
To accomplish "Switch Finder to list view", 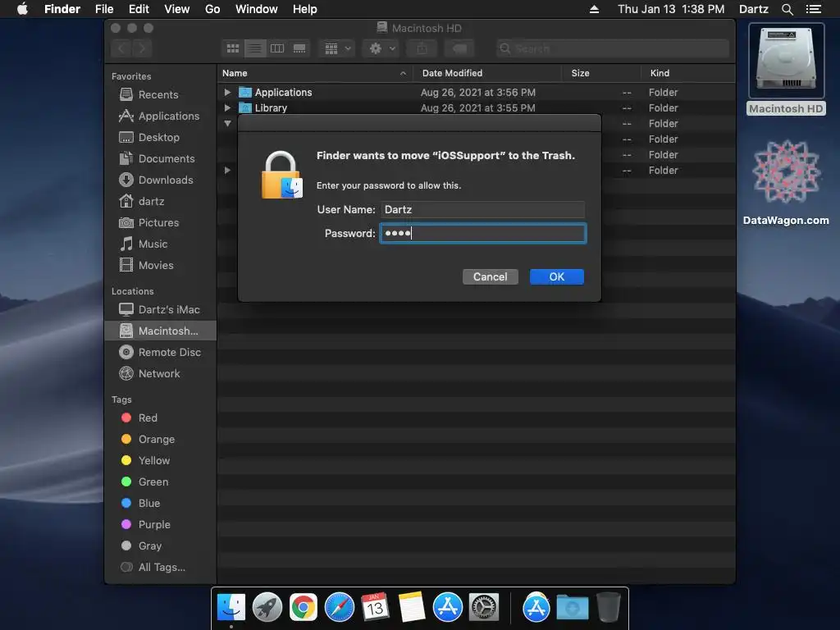I will point(255,48).
